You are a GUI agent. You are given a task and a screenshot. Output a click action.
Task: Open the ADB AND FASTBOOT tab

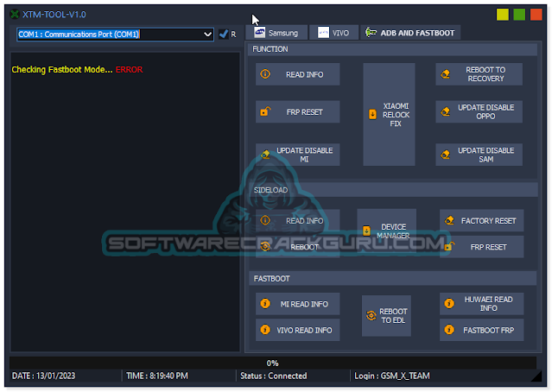[410, 33]
